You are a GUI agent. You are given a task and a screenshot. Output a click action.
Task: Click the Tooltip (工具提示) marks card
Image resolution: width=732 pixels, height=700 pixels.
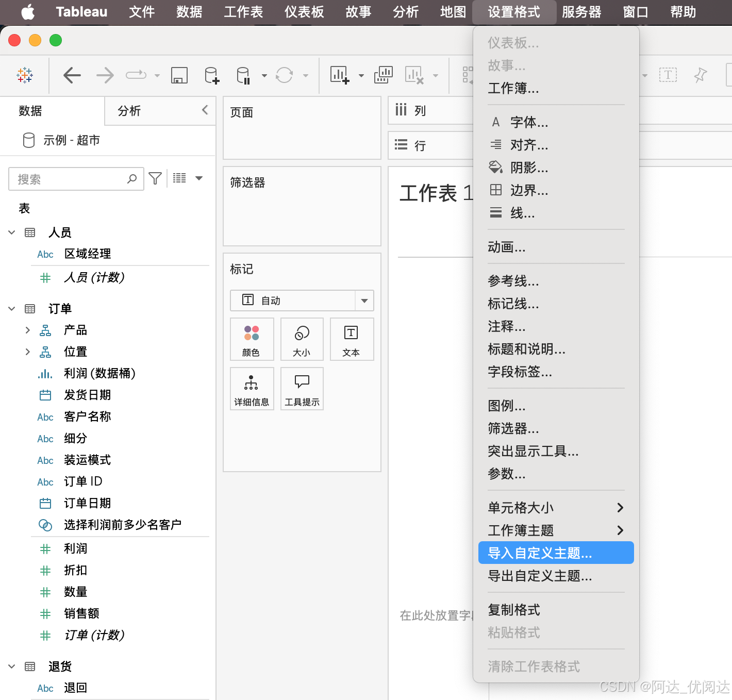(x=302, y=389)
